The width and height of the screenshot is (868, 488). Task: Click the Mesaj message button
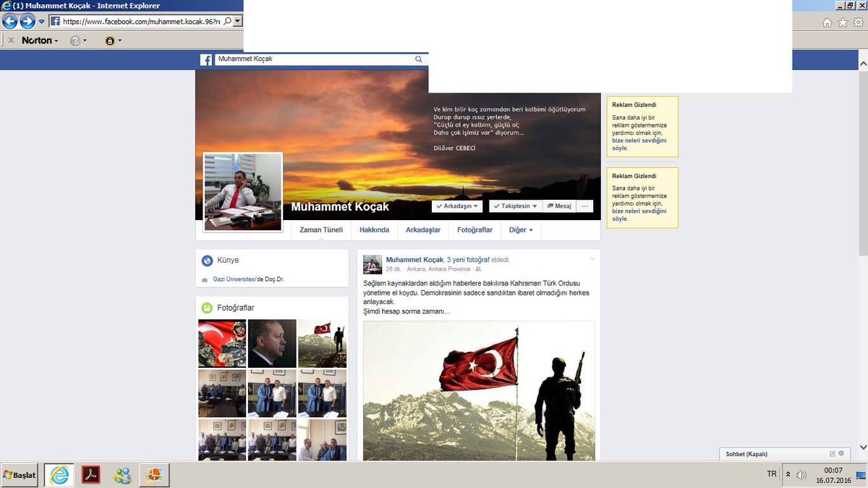(558, 206)
